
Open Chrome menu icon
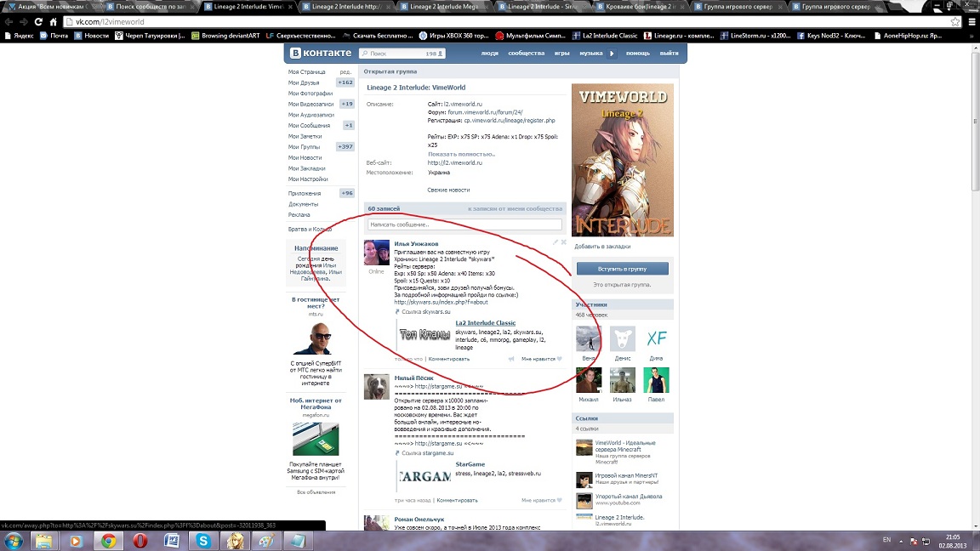971,22
